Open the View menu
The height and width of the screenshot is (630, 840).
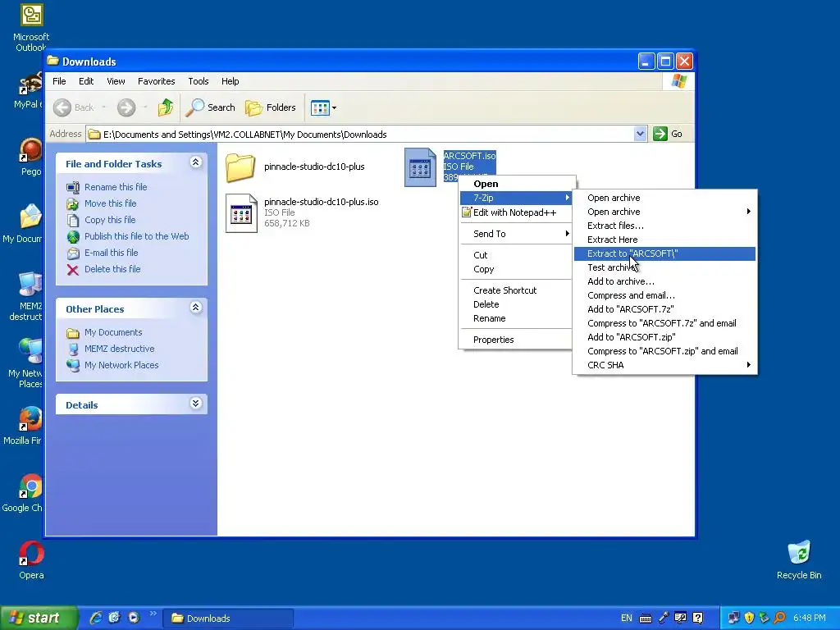pyautogui.click(x=116, y=81)
